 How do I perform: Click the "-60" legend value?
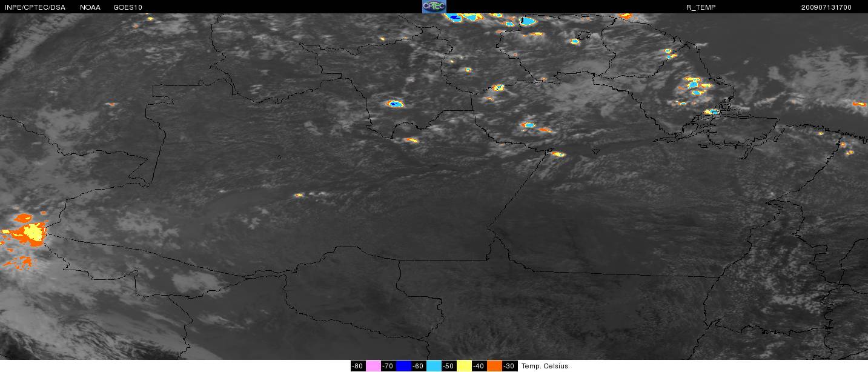coord(419,366)
